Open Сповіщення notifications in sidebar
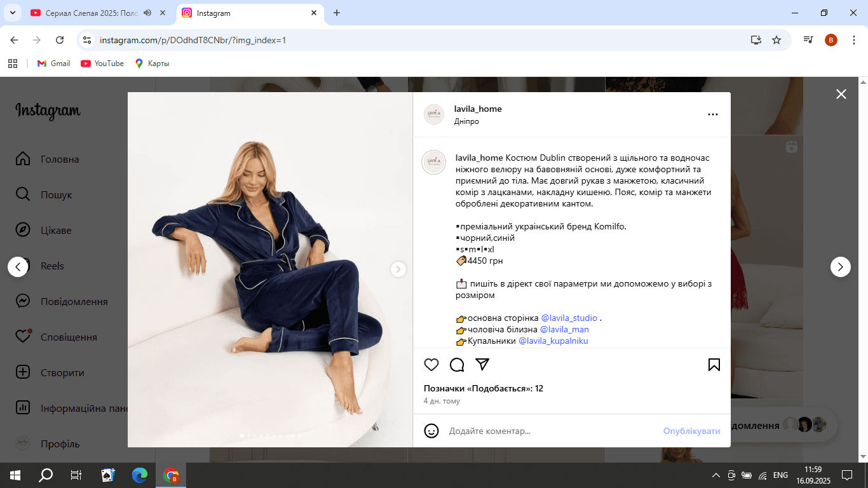Viewport: 868px width, 488px height. point(57,337)
